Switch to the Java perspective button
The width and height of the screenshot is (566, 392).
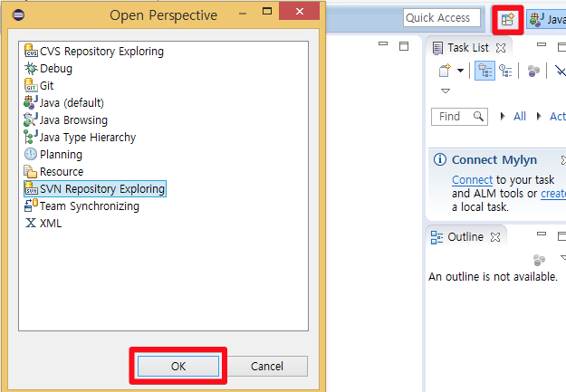546,19
